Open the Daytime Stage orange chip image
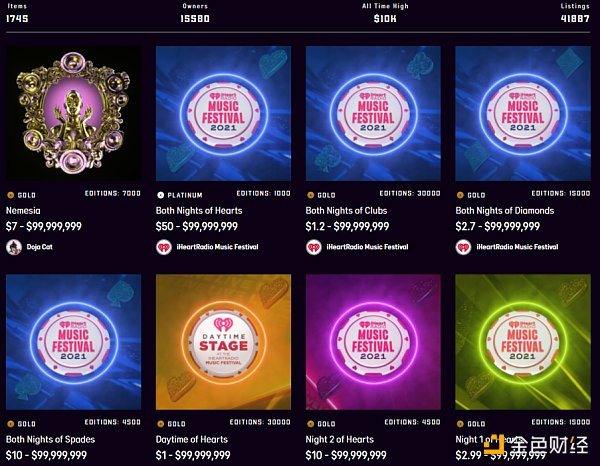 [223, 342]
